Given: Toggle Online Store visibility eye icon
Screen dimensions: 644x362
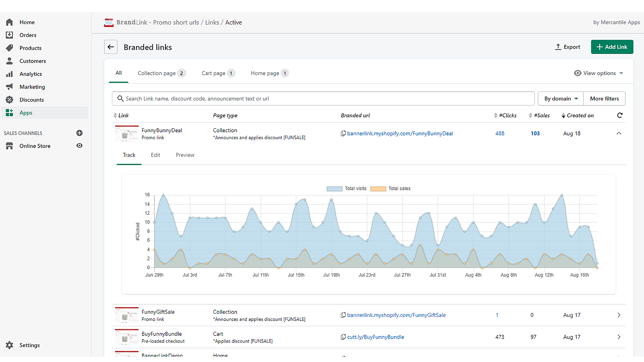Looking at the screenshot, I should pyautogui.click(x=79, y=146).
